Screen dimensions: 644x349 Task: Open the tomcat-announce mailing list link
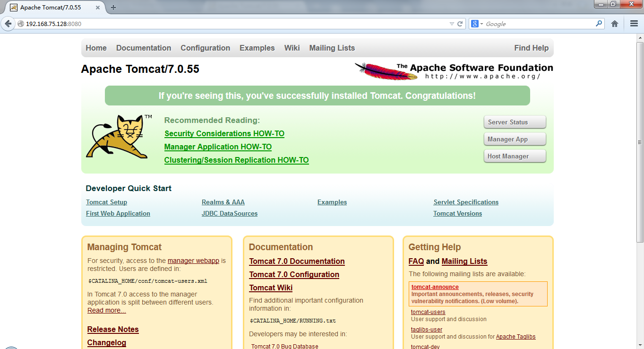[x=435, y=287]
